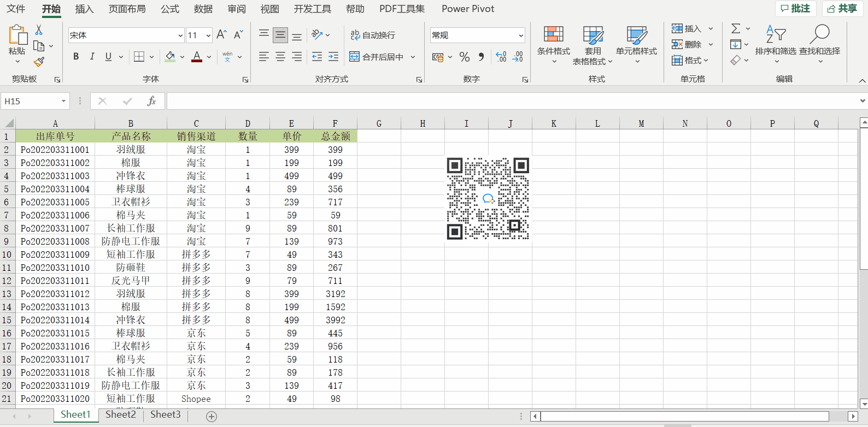868x427 pixels.
Task: Toggle 自动换行 wrap text
Action: tap(373, 35)
